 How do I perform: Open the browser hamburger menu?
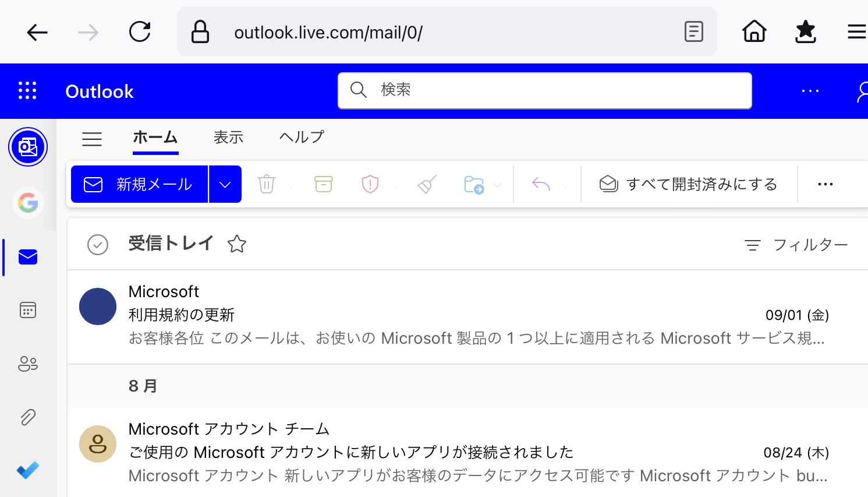tap(857, 31)
